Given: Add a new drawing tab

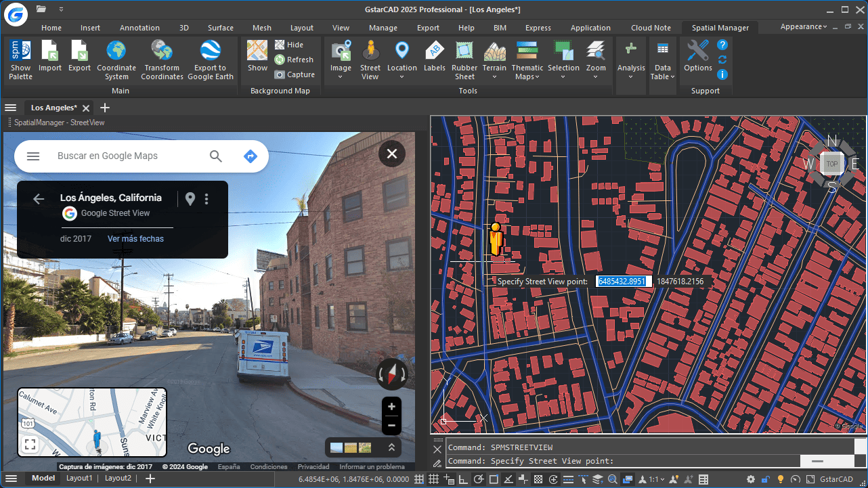Looking at the screenshot, I should 104,108.
